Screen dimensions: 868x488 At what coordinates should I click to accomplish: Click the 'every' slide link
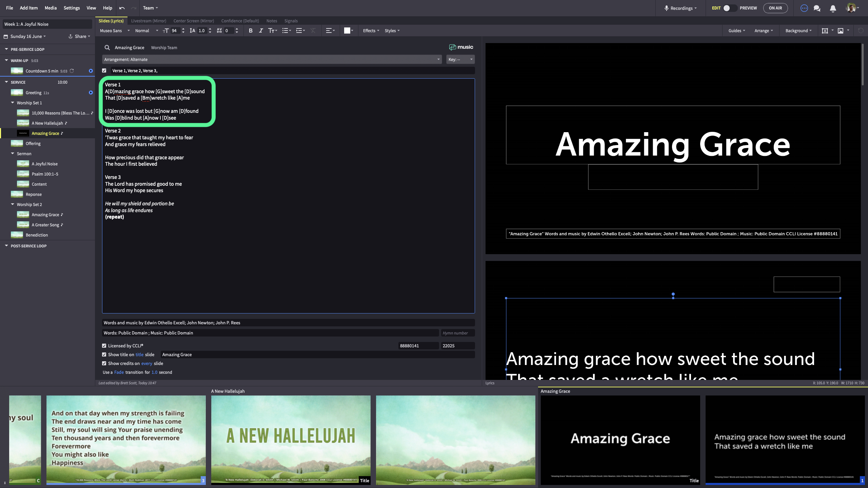(146, 364)
